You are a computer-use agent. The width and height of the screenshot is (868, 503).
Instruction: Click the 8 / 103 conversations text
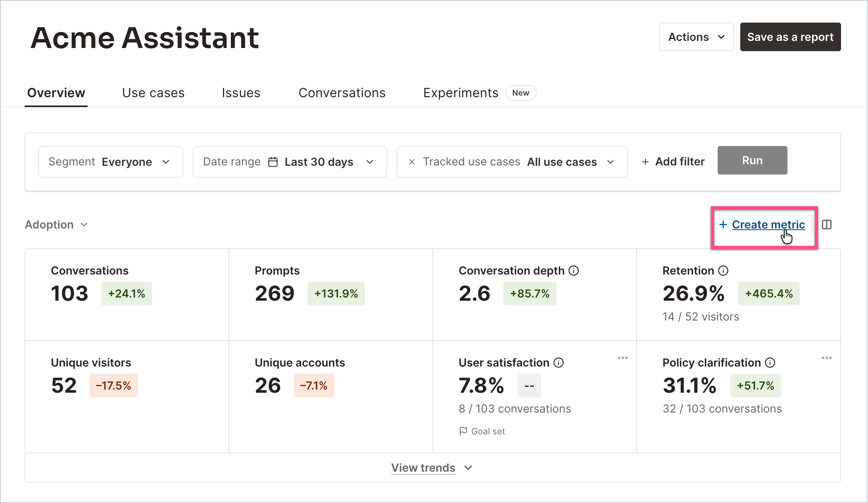point(515,409)
